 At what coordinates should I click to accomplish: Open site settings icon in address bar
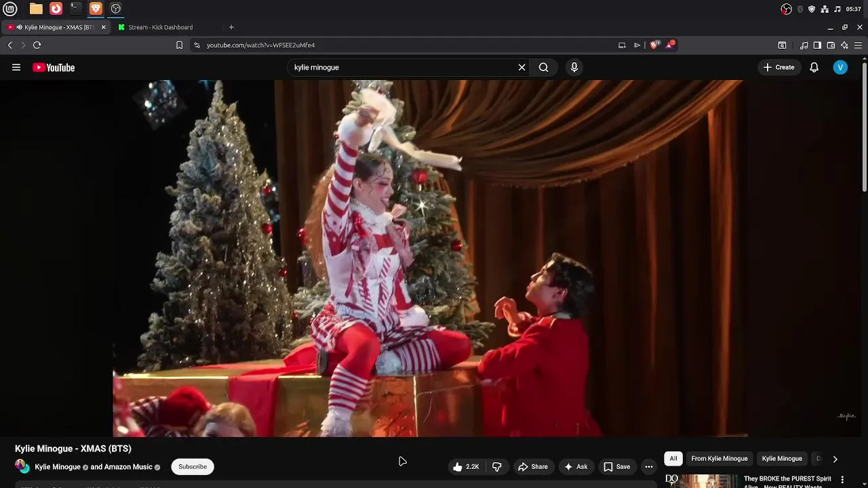pos(197,45)
